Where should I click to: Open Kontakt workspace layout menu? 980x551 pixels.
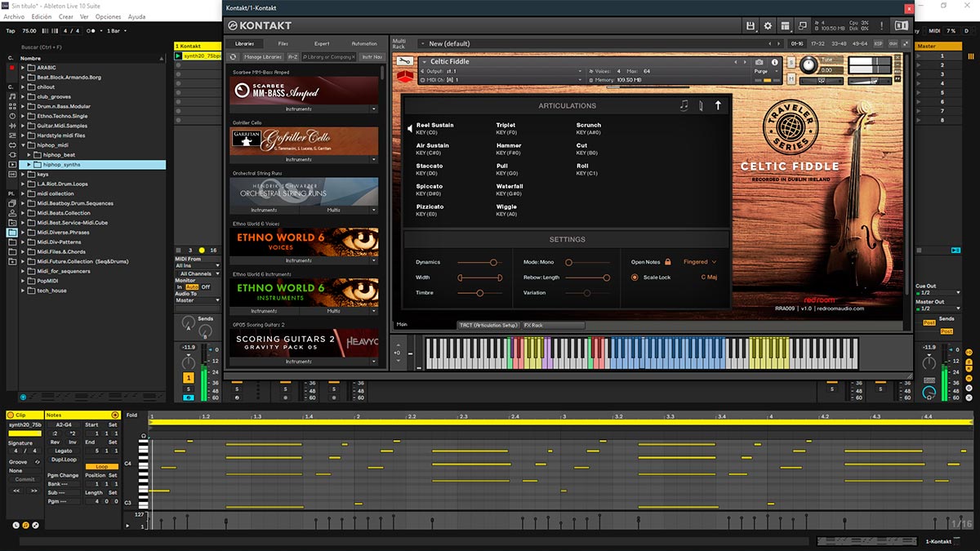(x=785, y=26)
